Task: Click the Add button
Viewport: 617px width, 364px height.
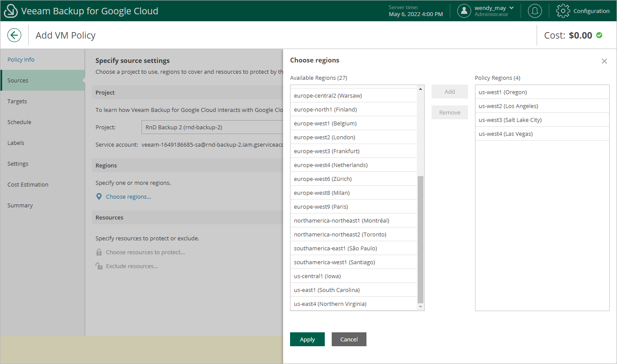Action: 450,92
